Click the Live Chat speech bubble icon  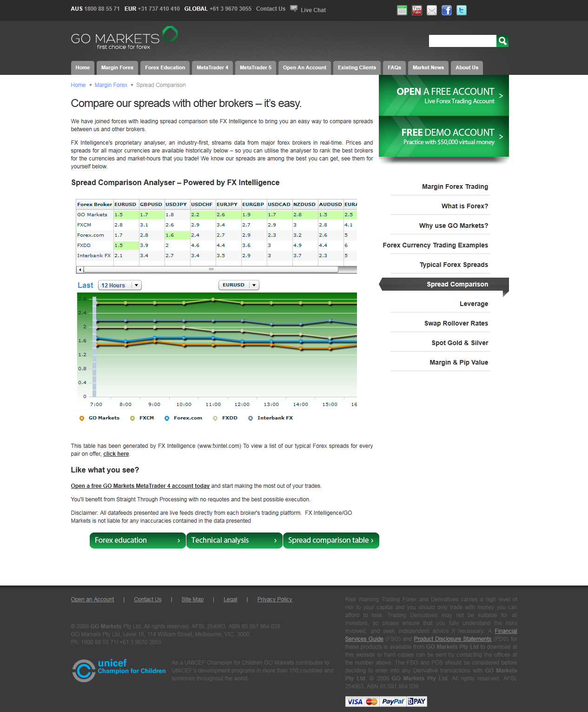[294, 8]
